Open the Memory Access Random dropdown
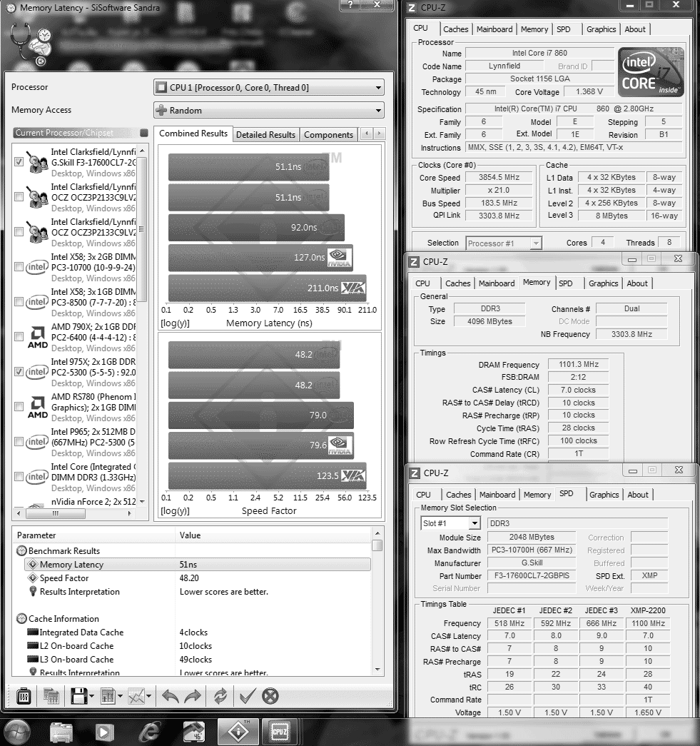Viewport: 700px width, 746px height. pyautogui.click(x=269, y=111)
